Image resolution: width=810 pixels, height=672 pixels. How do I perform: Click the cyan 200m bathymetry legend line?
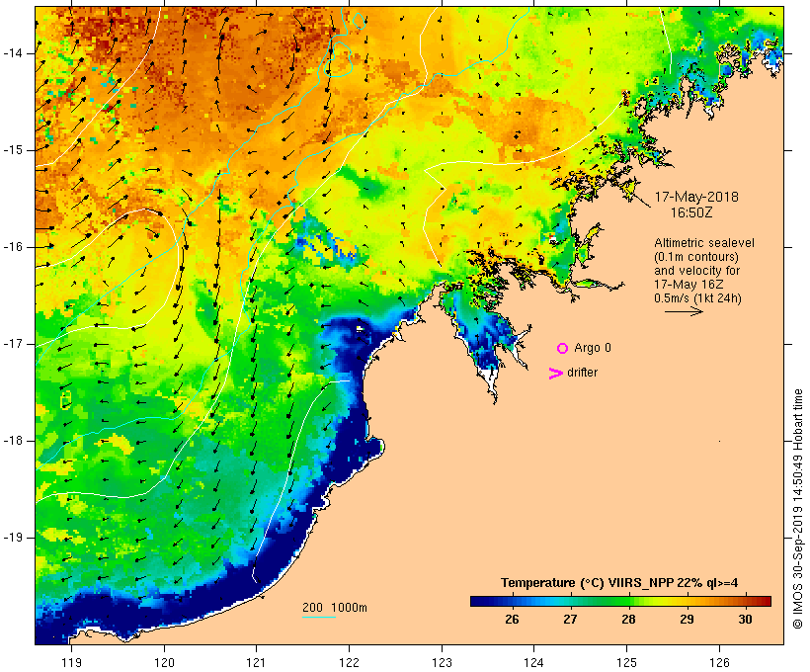point(319,617)
